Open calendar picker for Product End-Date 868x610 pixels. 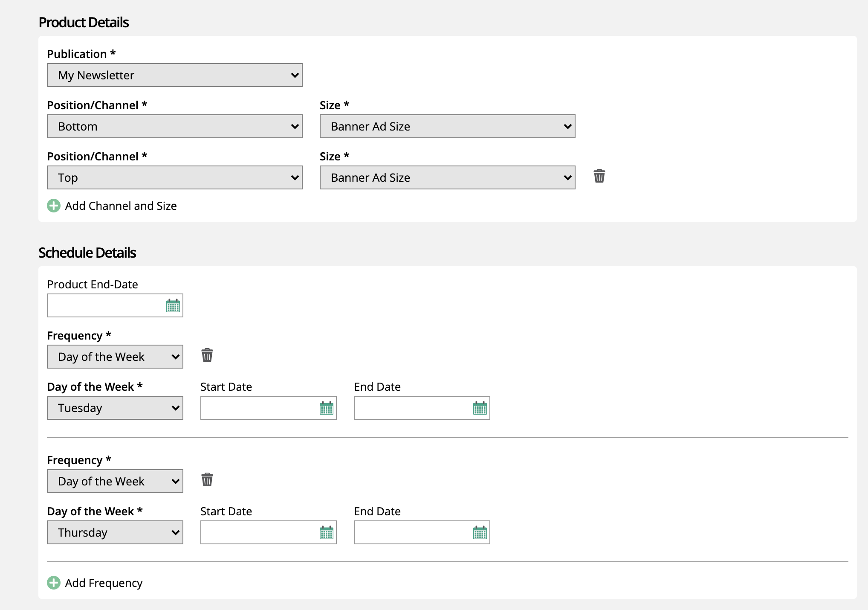click(x=173, y=305)
